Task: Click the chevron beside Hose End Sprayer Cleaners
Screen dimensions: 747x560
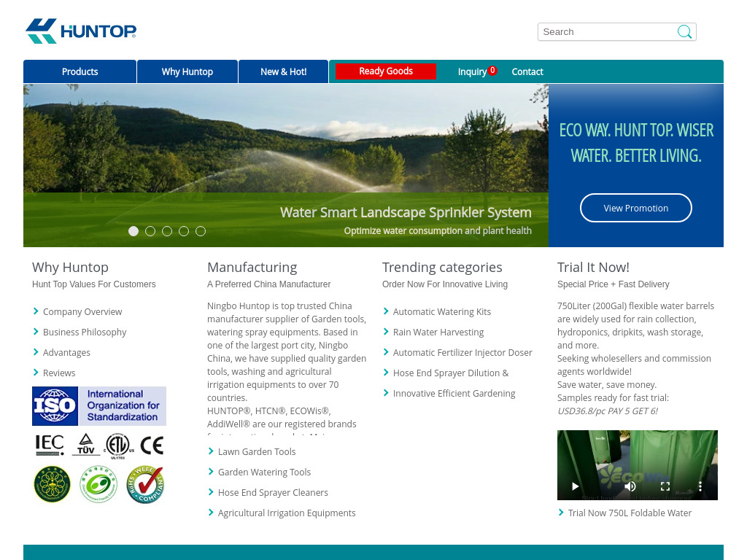Action: click(x=211, y=492)
